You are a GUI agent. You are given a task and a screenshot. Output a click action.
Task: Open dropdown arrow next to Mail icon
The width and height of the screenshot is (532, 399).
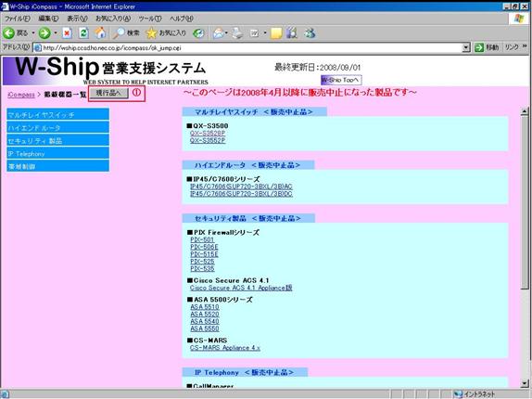click(226, 32)
